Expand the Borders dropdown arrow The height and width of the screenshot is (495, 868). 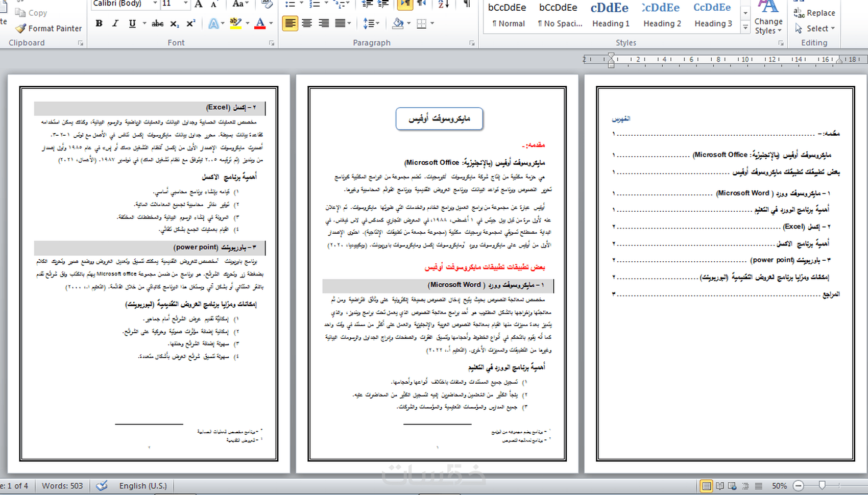point(432,23)
